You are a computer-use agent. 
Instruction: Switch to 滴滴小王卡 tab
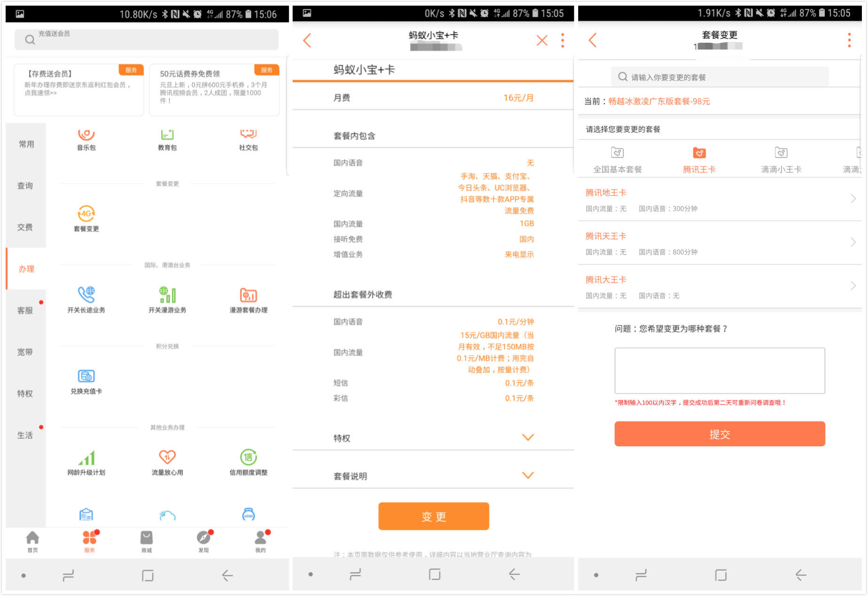tap(781, 160)
